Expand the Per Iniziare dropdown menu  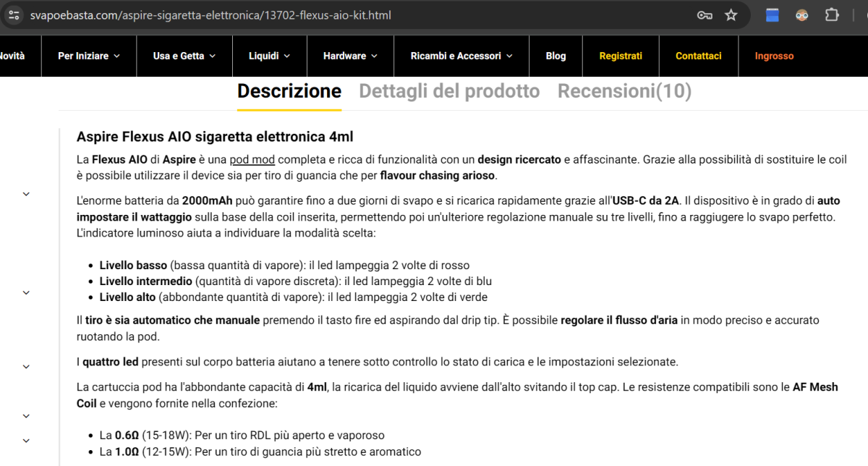click(x=89, y=56)
